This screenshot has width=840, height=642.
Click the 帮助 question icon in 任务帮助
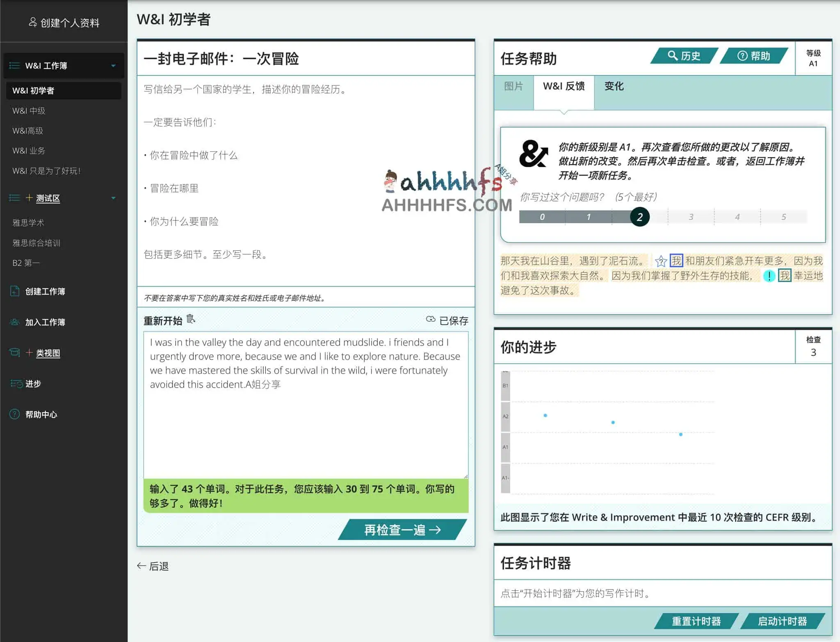[742, 56]
